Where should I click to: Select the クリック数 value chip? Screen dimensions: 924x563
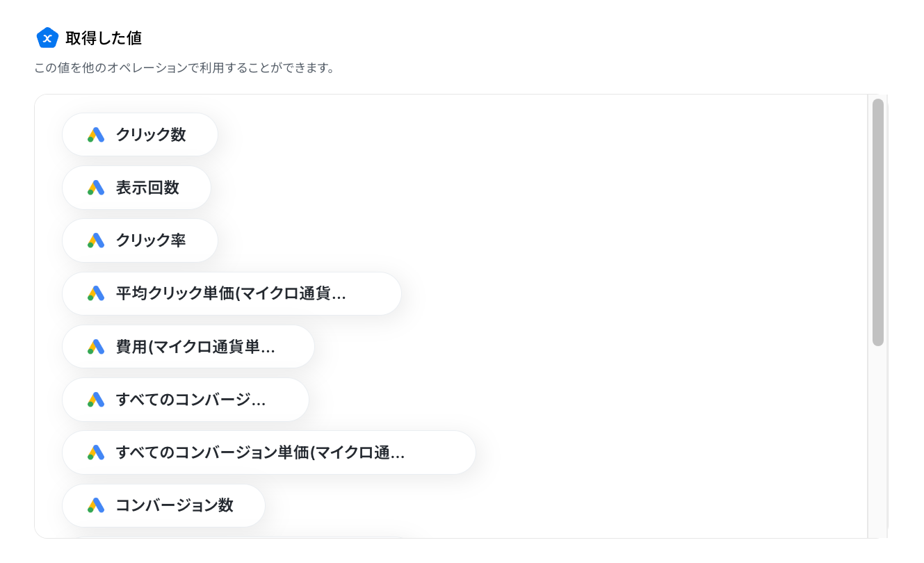click(140, 135)
